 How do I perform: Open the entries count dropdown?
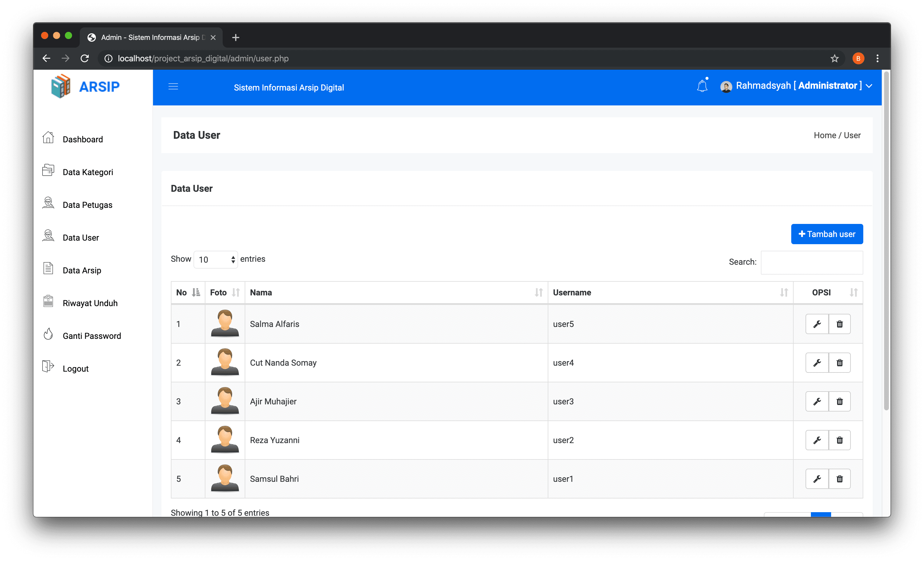tap(216, 259)
